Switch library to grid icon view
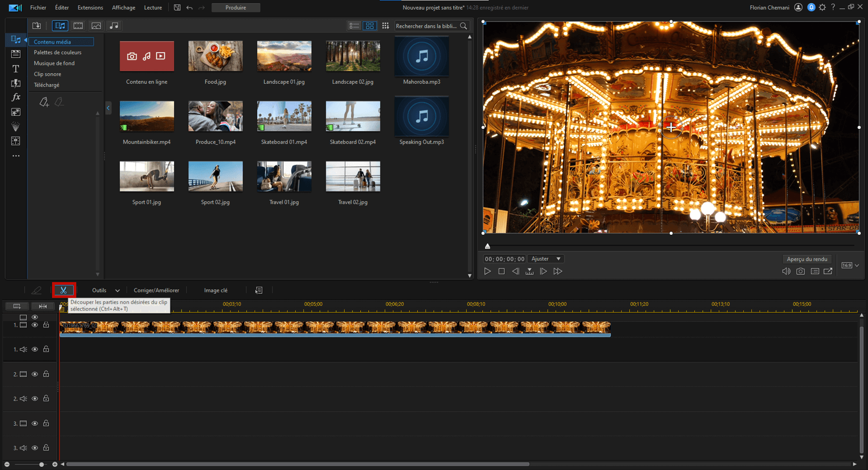868x470 pixels. (370, 26)
